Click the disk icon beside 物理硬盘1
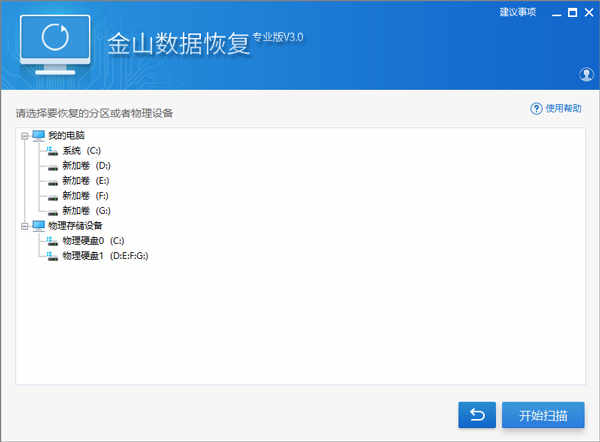 pos(52,256)
